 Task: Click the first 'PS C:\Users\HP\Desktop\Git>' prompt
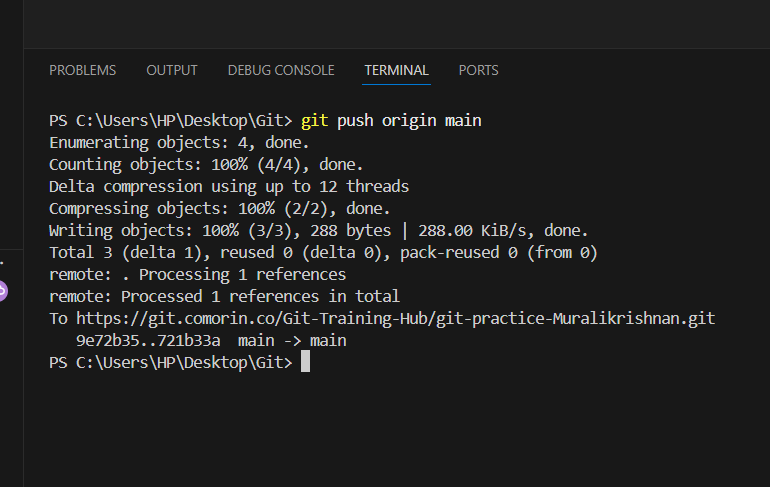[x=170, y=121]
